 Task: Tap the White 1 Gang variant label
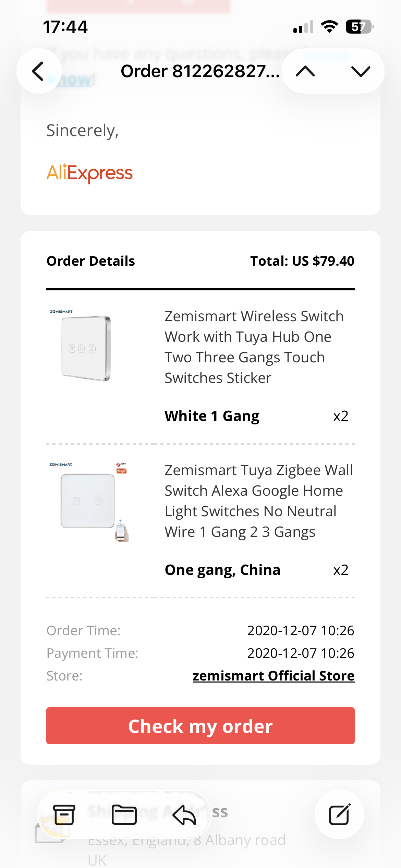[x=212, y=416]
